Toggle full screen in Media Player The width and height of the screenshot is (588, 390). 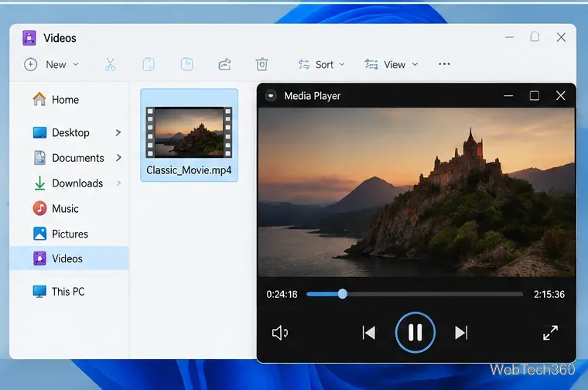pos(551,333)
